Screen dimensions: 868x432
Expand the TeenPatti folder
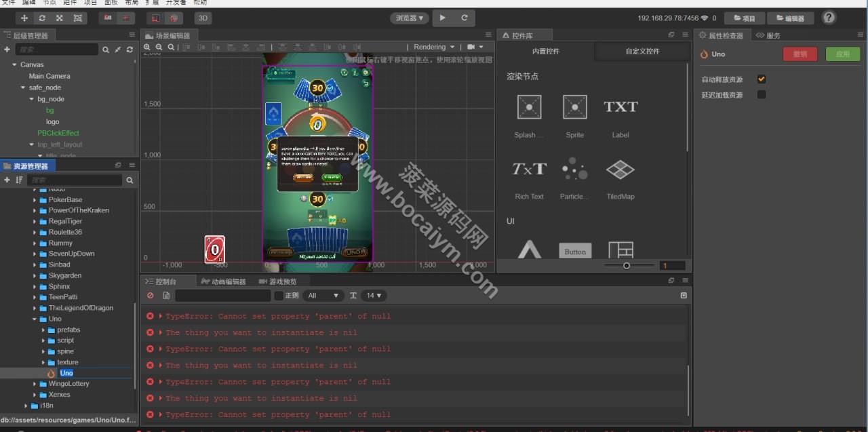tap(35, 297)
